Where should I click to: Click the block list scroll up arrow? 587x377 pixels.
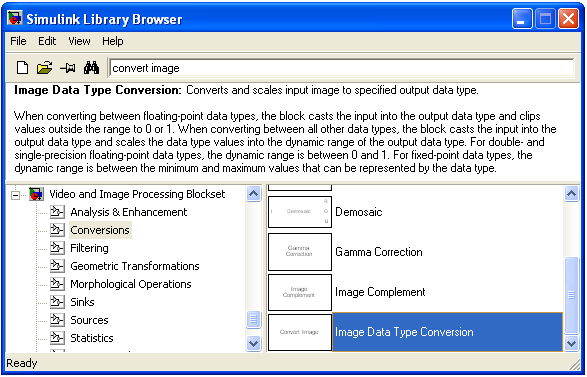(x=572, y=194)
